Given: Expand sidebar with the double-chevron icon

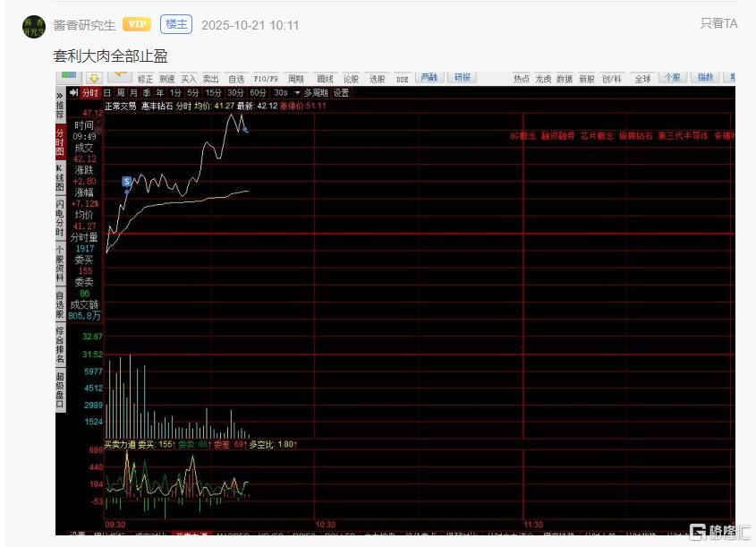Looking at the screenshot, I should pos(60,93).
